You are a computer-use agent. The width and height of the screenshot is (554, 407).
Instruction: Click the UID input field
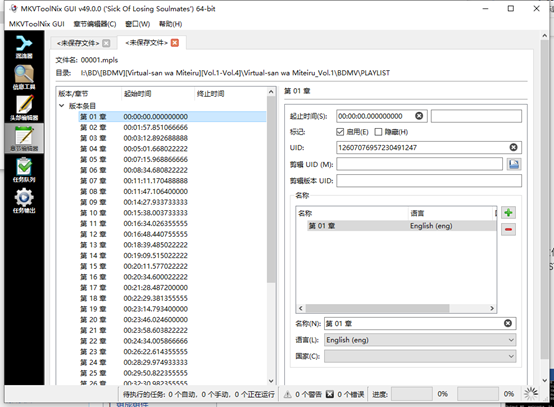point(429,147)
